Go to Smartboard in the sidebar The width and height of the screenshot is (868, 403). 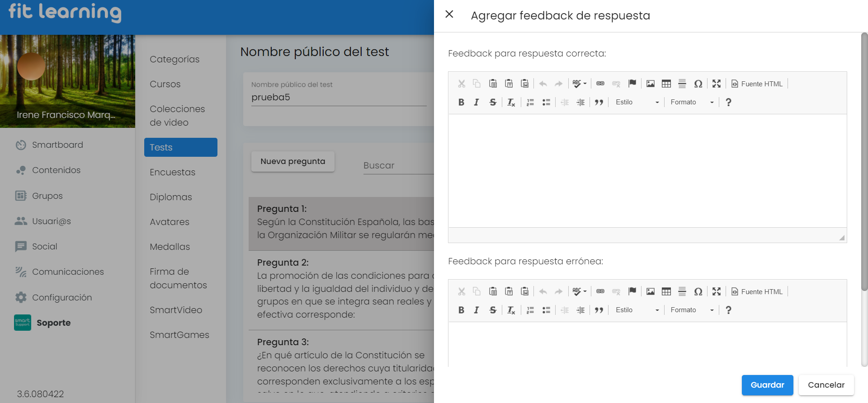coord(57,145)
